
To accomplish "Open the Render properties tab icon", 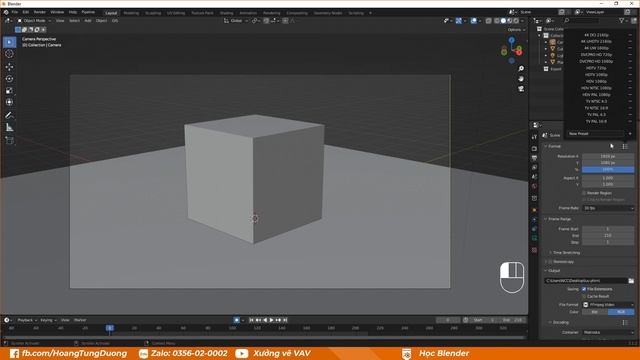I will pyautogui.click(x=534, y=149).
